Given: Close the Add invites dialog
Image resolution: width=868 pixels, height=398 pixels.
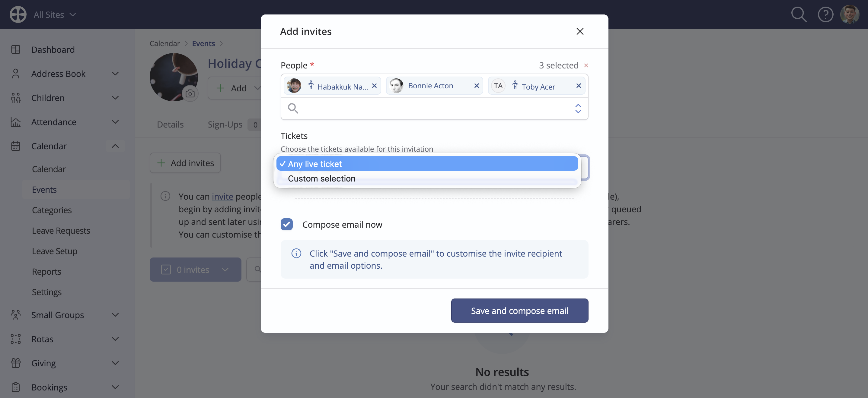Looking at the screenshot, I should [x=579, y=31].
